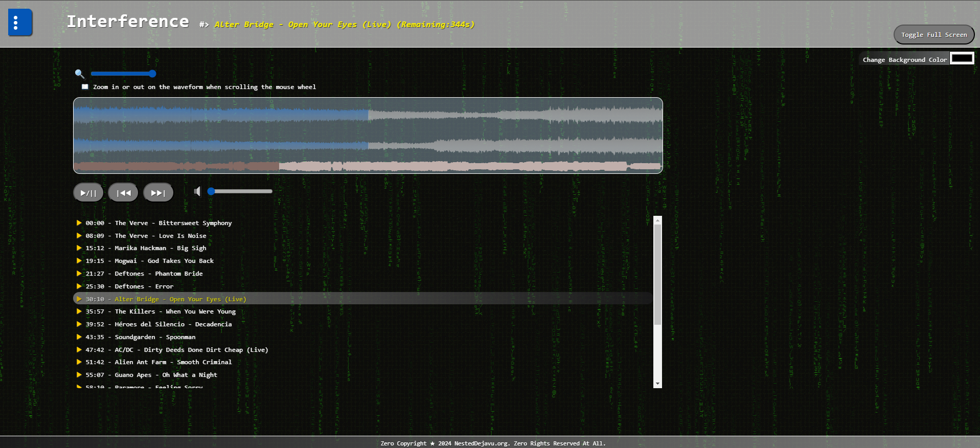
Task: Mute audio with the speaker icon
Action: (x=197, y=191)
